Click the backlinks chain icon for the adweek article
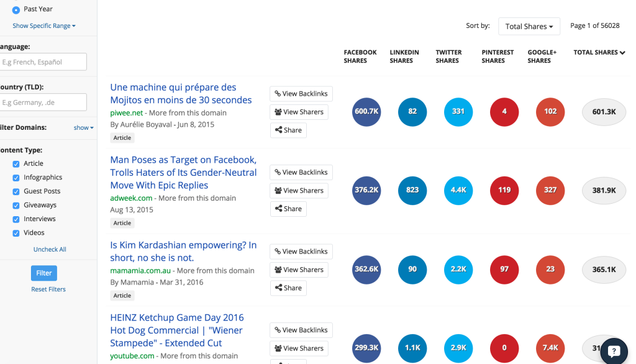636x364 pixels. 276,172
